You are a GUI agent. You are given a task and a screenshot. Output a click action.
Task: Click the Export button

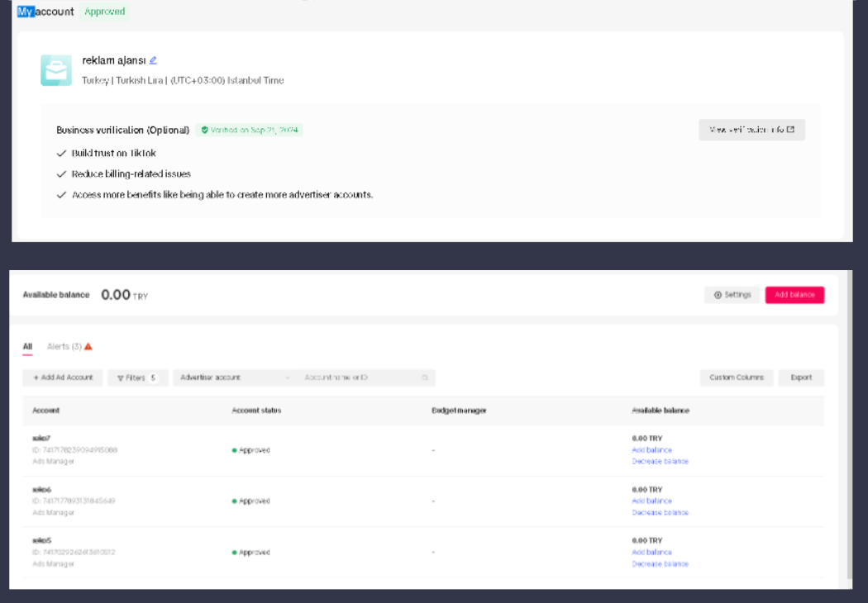pyautogui.click(x=801, y=377)
